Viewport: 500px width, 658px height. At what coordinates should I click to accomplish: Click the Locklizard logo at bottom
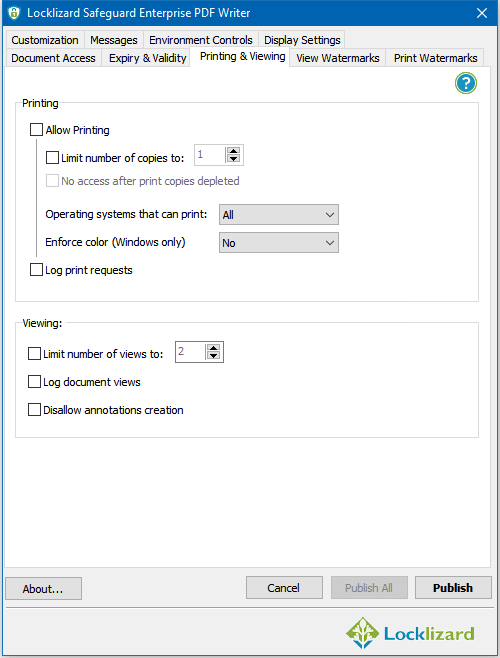[410, 633]
